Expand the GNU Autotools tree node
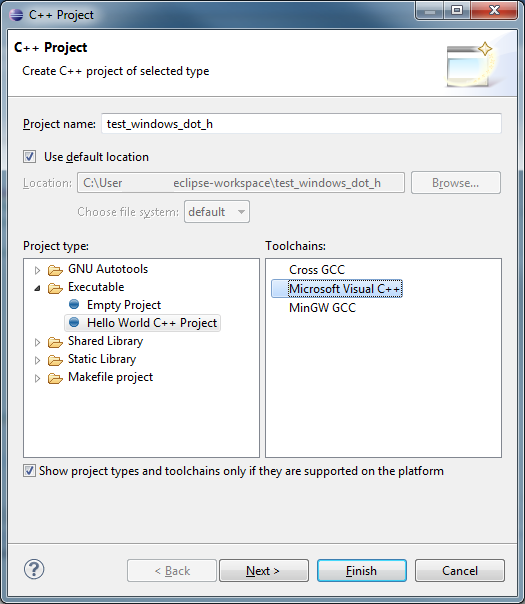Viewport: 525px width, 604px height. (x=37, y=270)
